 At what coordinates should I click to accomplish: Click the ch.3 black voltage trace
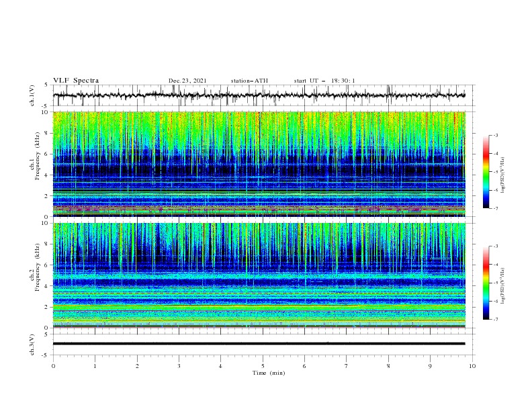click(x=259, y=344)
